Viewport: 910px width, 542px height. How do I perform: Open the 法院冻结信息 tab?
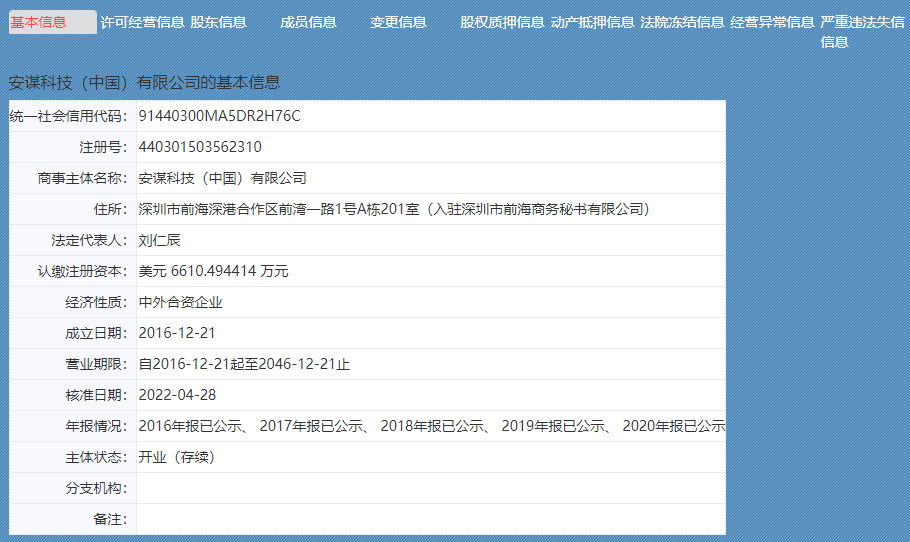[x=682, y=22]
